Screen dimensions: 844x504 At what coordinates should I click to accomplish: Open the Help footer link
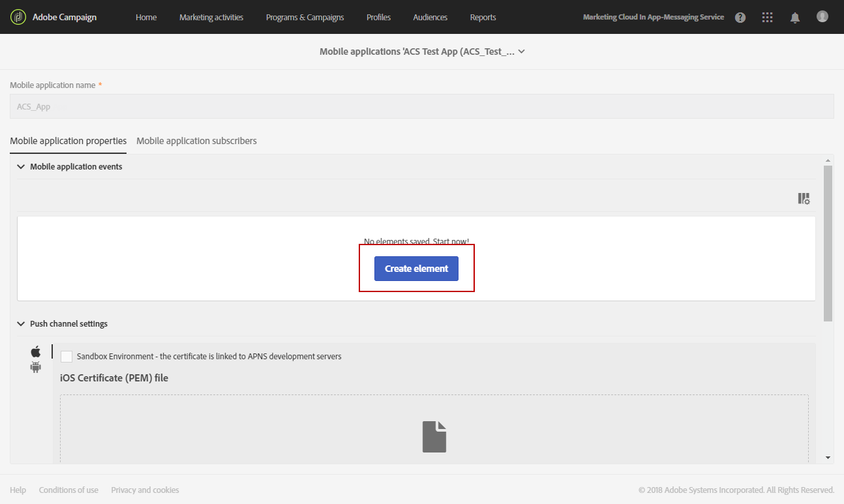(x=18, y=490)
